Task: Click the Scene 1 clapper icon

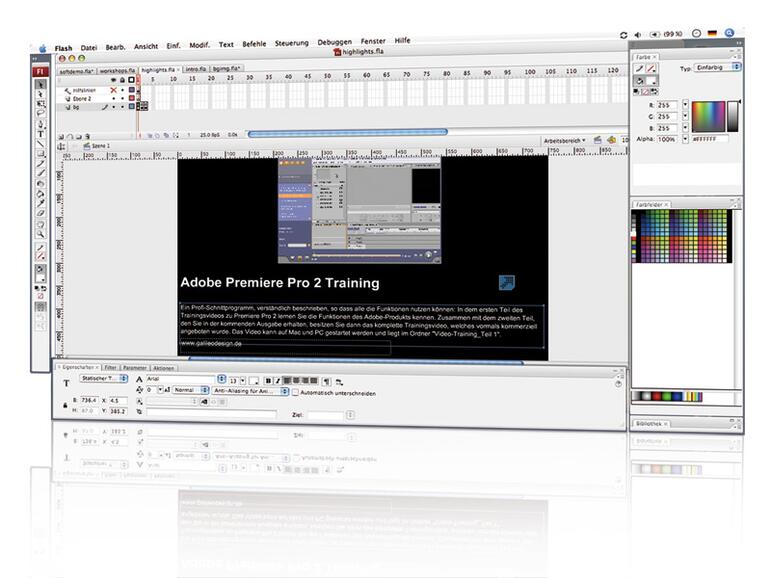Action: click(87, 146)
